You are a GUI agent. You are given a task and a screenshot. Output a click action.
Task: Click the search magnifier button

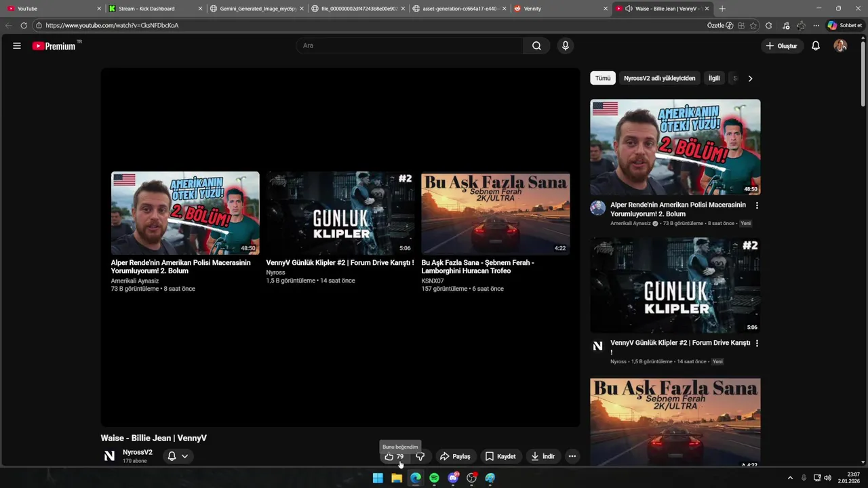[x=536, y=46]
